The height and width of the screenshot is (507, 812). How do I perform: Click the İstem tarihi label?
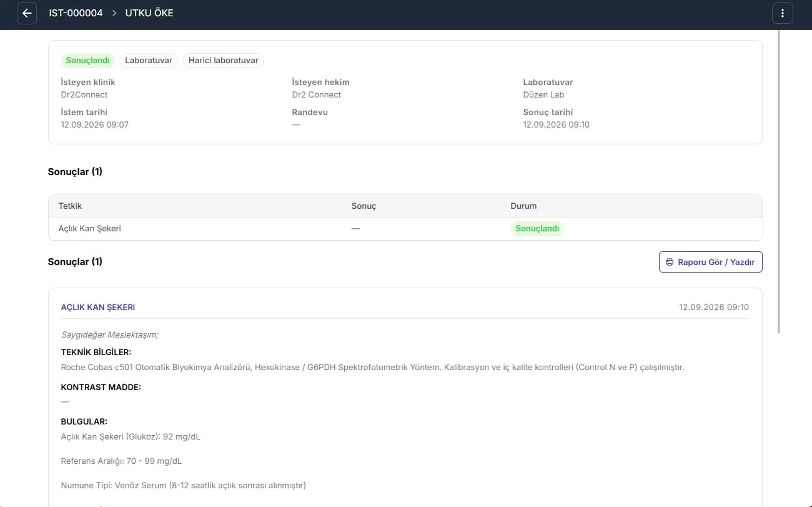click(84, 113)
